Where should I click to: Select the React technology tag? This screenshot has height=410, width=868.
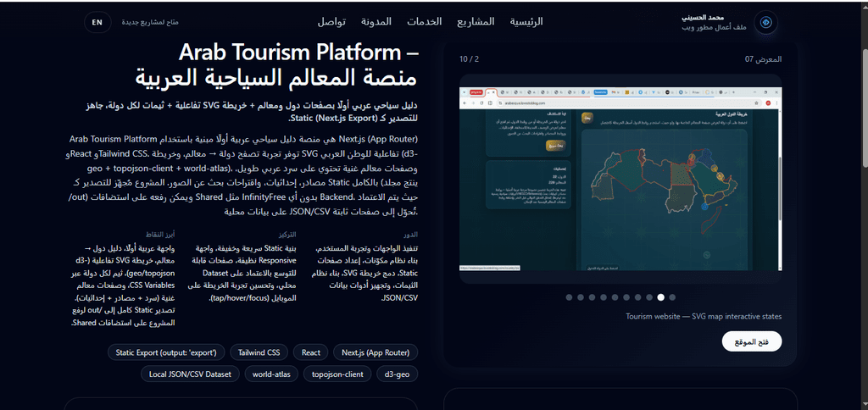coord(311,352)
